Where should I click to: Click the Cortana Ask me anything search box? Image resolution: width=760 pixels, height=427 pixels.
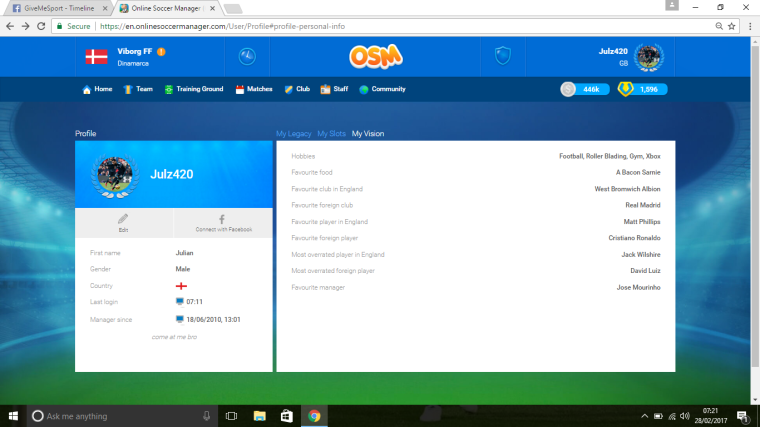pos(121,416)
